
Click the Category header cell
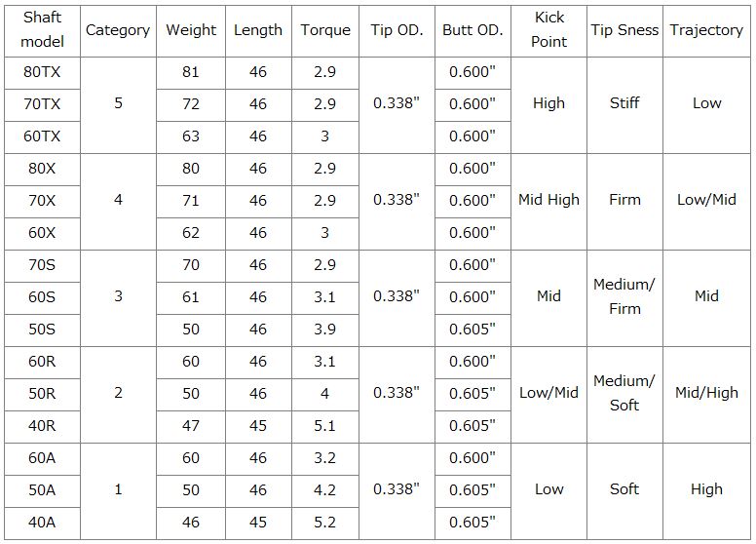point(118,30)
